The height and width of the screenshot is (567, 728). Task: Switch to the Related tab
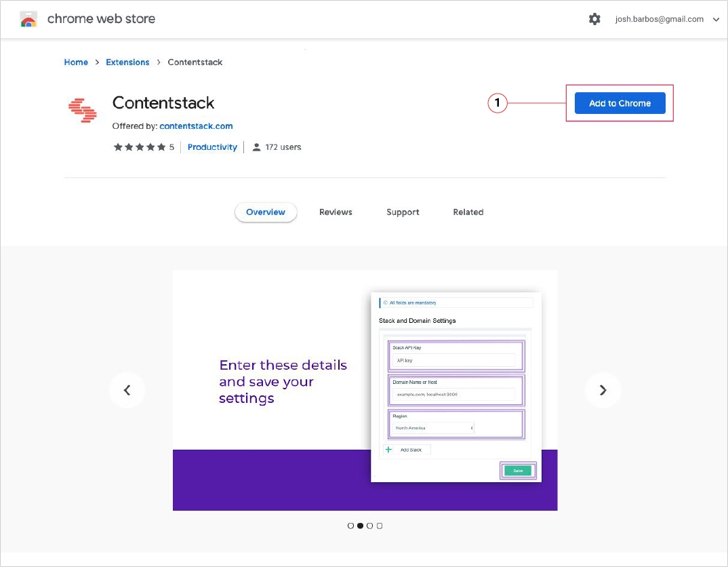point(468,212)
